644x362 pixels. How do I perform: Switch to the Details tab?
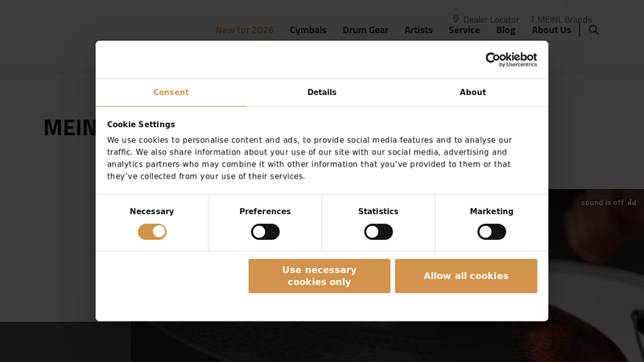[x=322, y=93]
